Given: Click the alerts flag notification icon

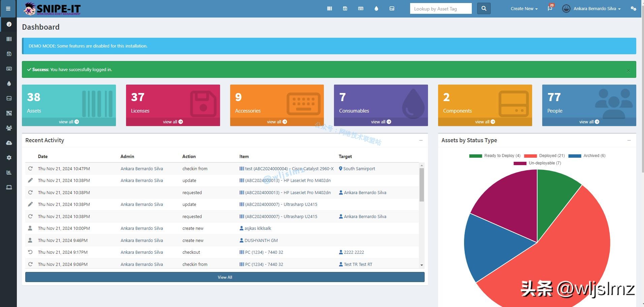Looking at the screenshot, I should [x=550, y=9].
